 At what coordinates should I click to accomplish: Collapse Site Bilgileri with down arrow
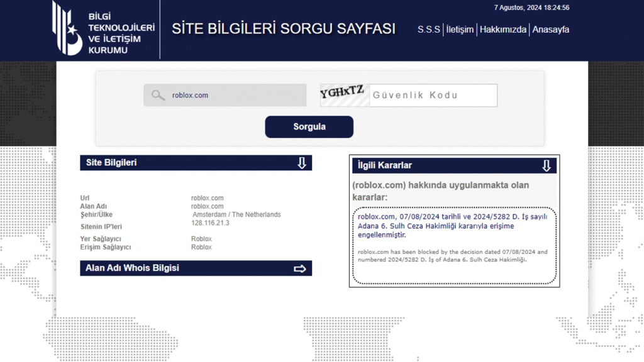[302, 163]
